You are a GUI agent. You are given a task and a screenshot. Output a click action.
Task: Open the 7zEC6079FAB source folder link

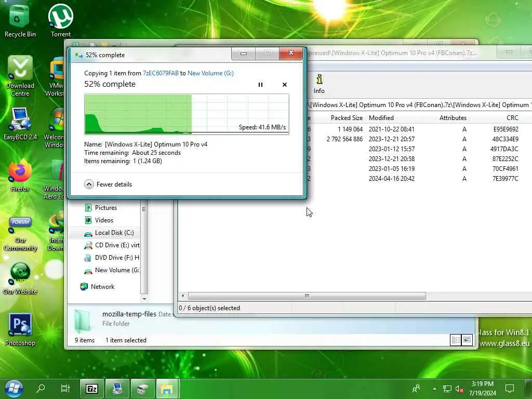point(161,73)
